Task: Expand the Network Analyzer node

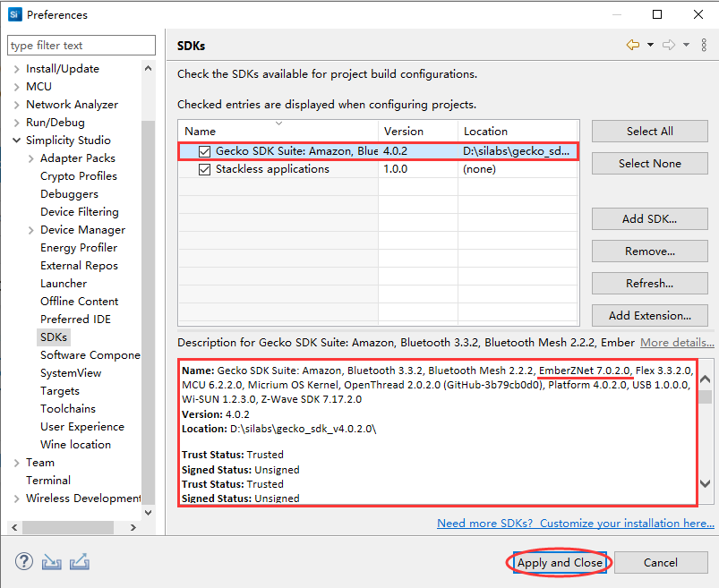Action: pyautogui.click(x=17, y=105)
